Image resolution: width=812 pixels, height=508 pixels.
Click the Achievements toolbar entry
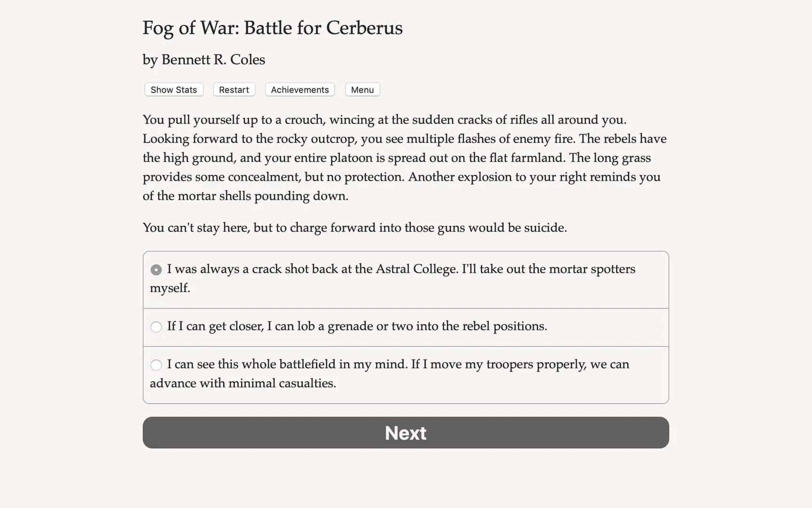[x=299, y=89]
